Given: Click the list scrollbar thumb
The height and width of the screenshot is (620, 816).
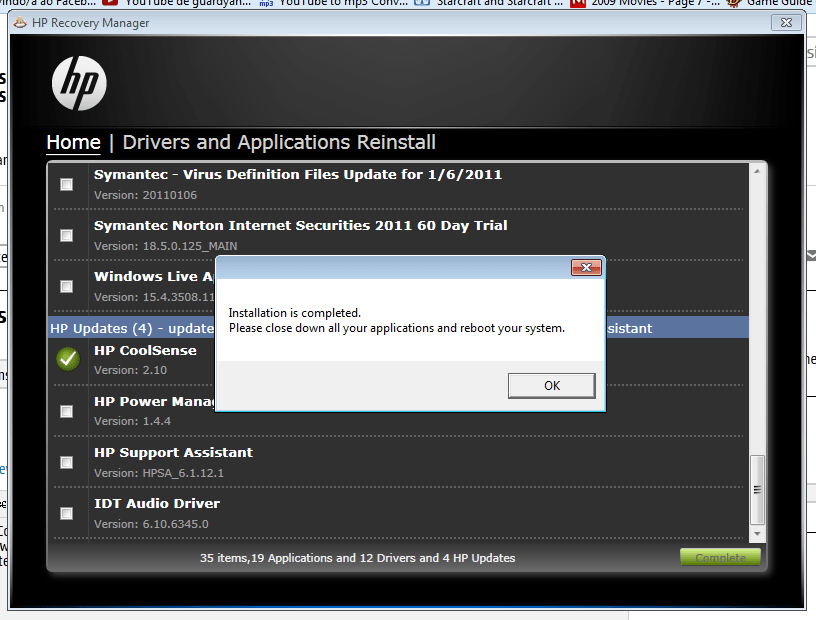Looking at the screenshot, I should click(x=757, y=490).
